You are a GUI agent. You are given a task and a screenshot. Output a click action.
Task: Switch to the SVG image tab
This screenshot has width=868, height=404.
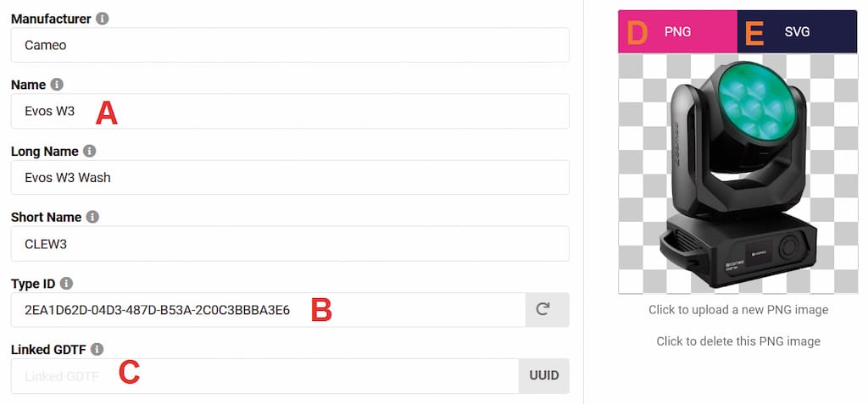pos(797,32)
